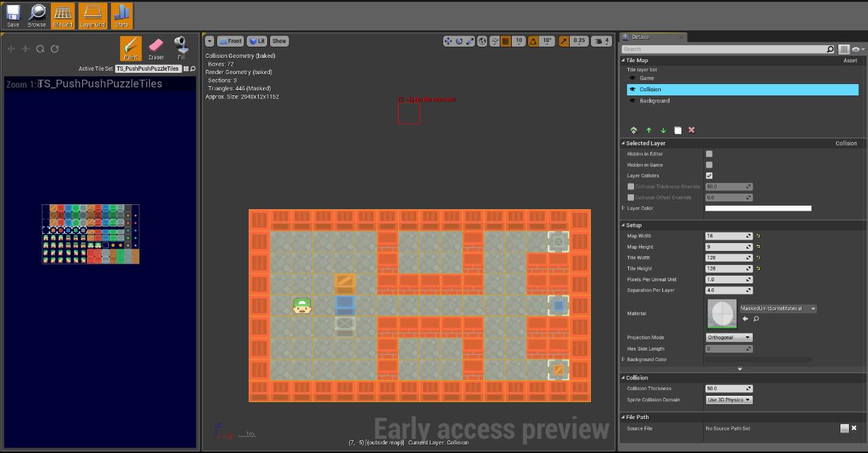
Task: Open the Show menu in viewport
Action: [279, 41]
